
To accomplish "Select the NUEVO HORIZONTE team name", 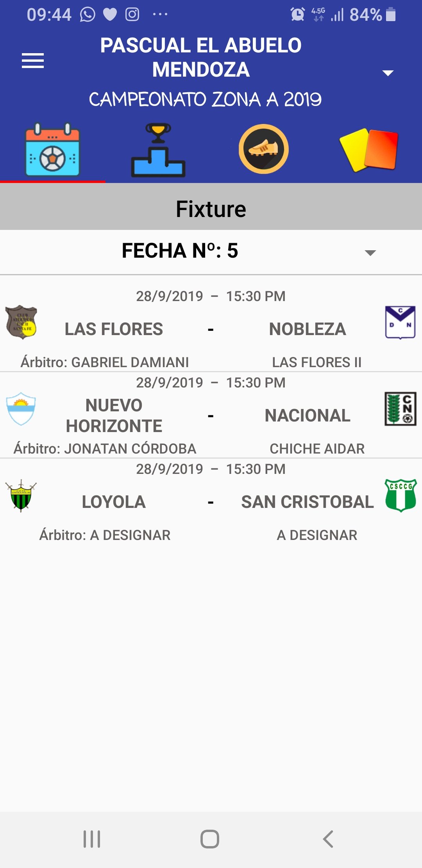I will [114, 416].
